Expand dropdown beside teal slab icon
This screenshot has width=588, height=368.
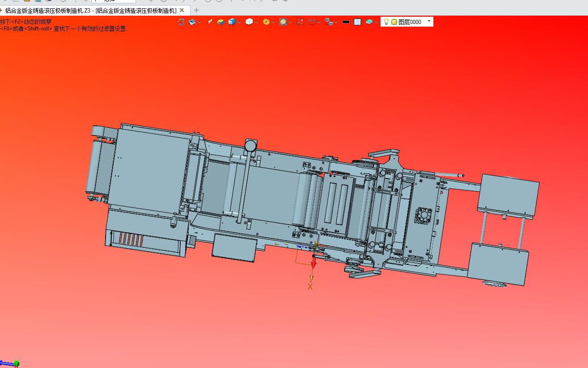376,22
